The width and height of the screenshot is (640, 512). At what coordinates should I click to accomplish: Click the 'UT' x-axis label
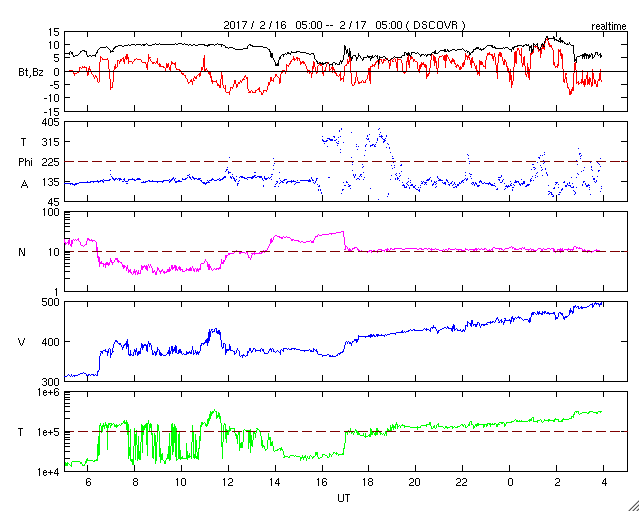tap(344, 498)
